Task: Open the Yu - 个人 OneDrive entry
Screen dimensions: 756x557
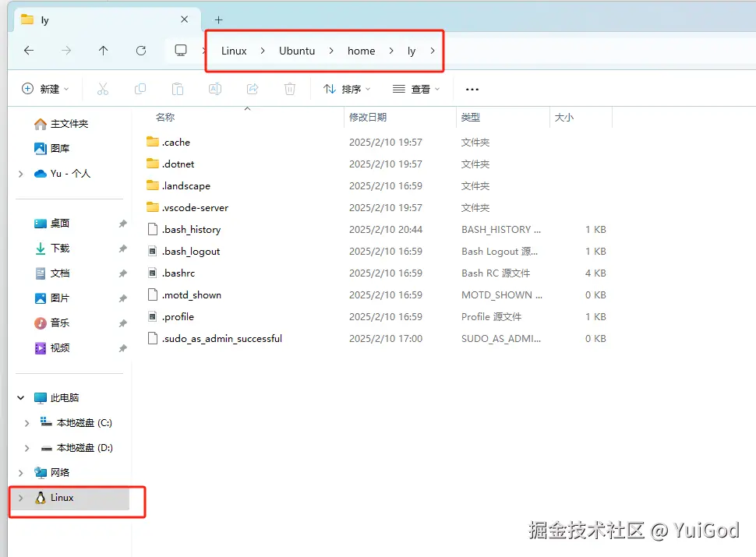Action: 62,174
